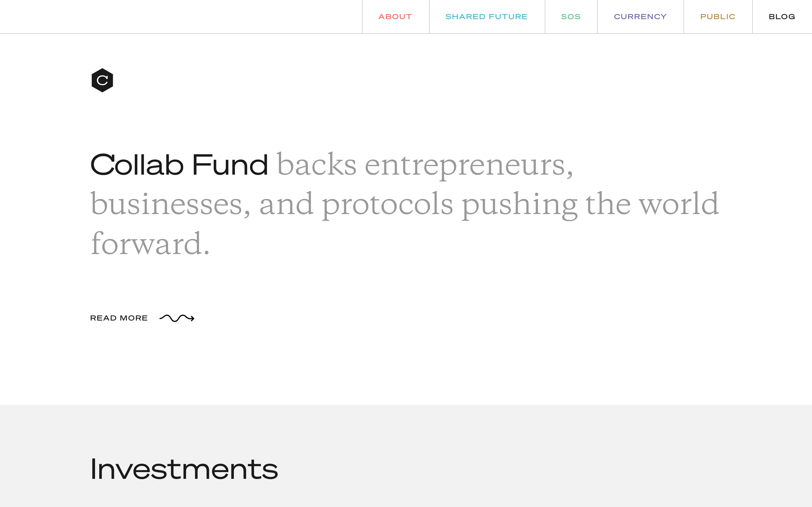Image resolution: width=812 pixels, height=507 pixels.
Task: Click the Investments section heading
Action: [184, 469]
